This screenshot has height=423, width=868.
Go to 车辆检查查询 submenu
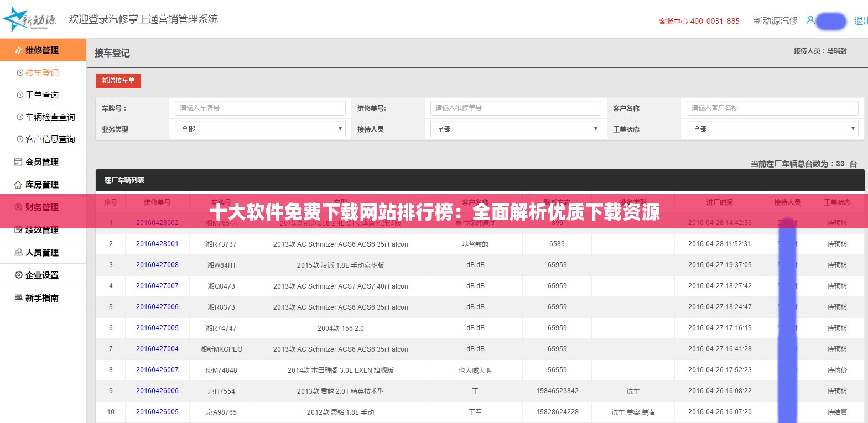pyautogui.click(x=50, y=117)
